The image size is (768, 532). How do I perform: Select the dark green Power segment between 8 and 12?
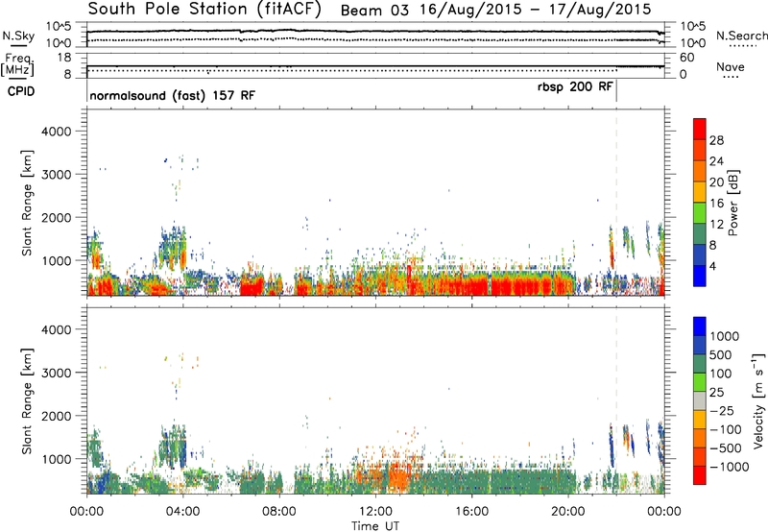pos(700,234)
